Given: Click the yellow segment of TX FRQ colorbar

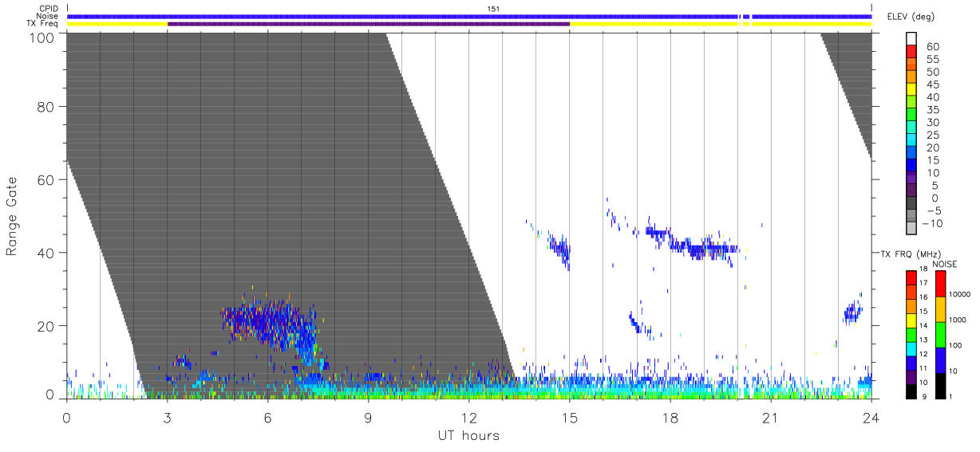Looking at the screenshot, I should (912, 320).
